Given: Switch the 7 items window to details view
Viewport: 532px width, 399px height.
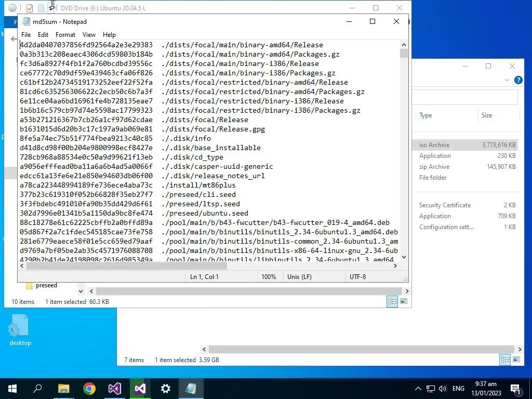Looking at the screenshot, I should [505, 360].
